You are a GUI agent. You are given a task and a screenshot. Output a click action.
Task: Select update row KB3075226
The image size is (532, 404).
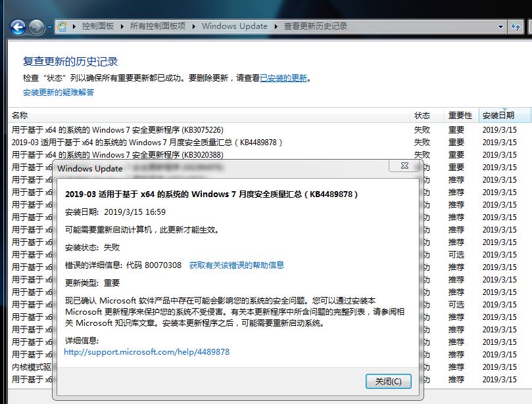coord(268,130)
